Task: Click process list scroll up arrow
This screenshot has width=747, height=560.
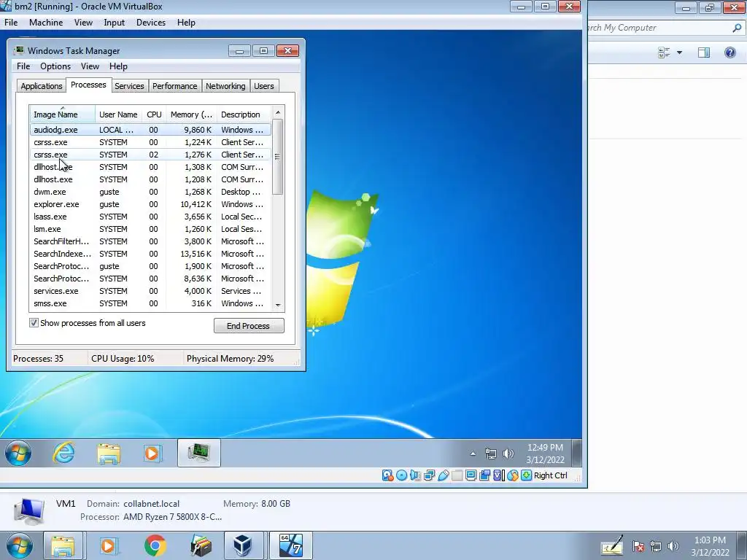Action: (x=278, y=112)
